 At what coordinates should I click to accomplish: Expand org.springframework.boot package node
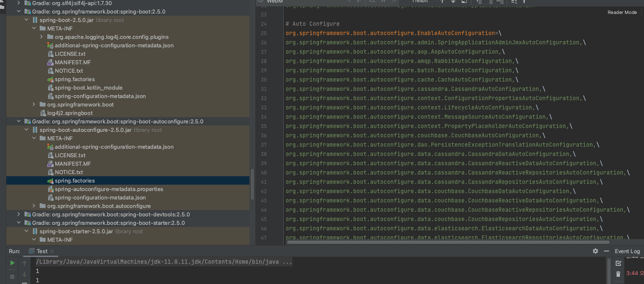tap(34, 104)
